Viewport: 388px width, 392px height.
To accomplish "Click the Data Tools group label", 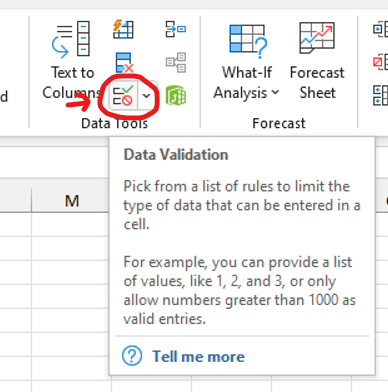I will point(115,123).
